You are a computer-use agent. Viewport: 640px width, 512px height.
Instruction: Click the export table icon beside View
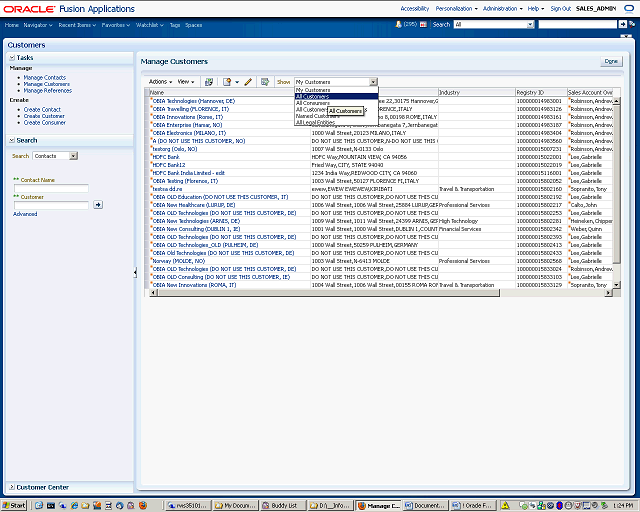pos(209,82)
